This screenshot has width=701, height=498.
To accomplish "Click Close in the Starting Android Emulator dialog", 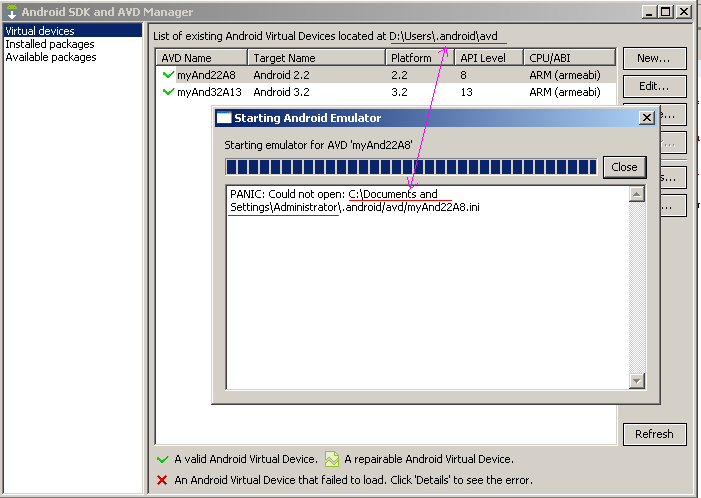I will [x=624, y=167].
